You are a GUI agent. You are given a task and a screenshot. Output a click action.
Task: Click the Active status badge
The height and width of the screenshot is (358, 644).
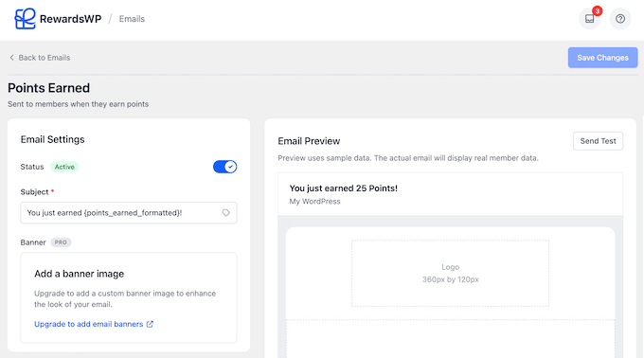[x=64, y=167]
